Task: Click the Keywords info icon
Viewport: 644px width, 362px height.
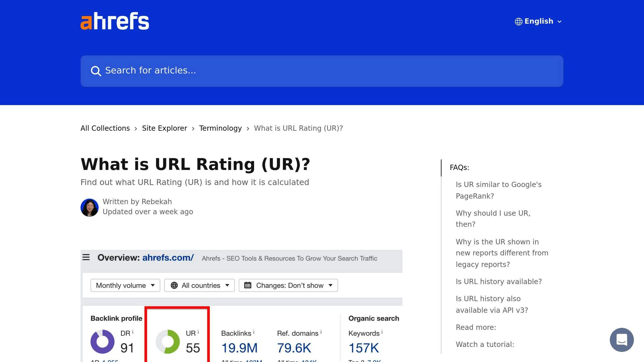Action: point(382,332)
